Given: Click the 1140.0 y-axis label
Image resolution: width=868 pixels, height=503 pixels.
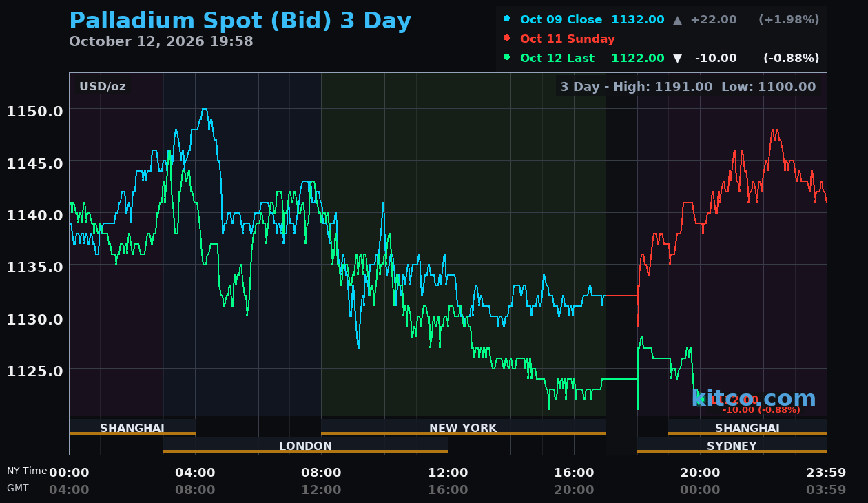Looking at the screenshot, I should tap(35, 215).
